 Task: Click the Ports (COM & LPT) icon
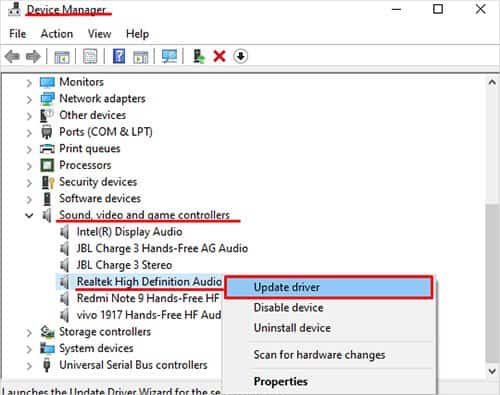pos(47,132)
